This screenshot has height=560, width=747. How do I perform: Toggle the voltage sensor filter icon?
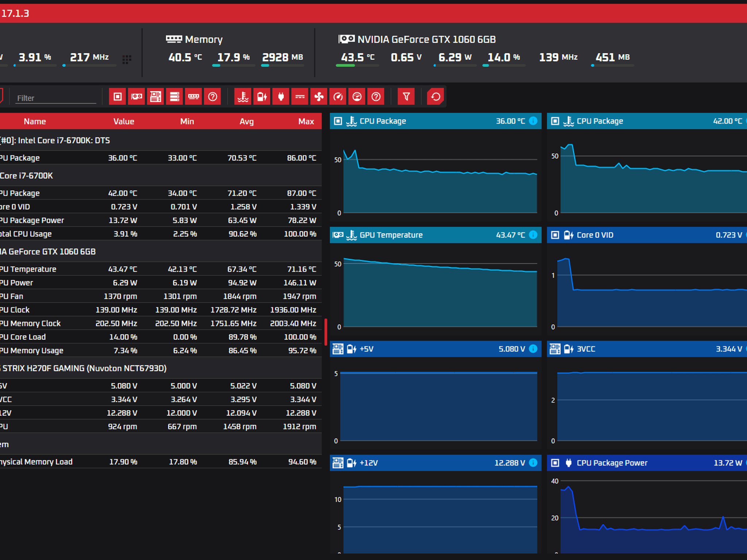(262, 97)
